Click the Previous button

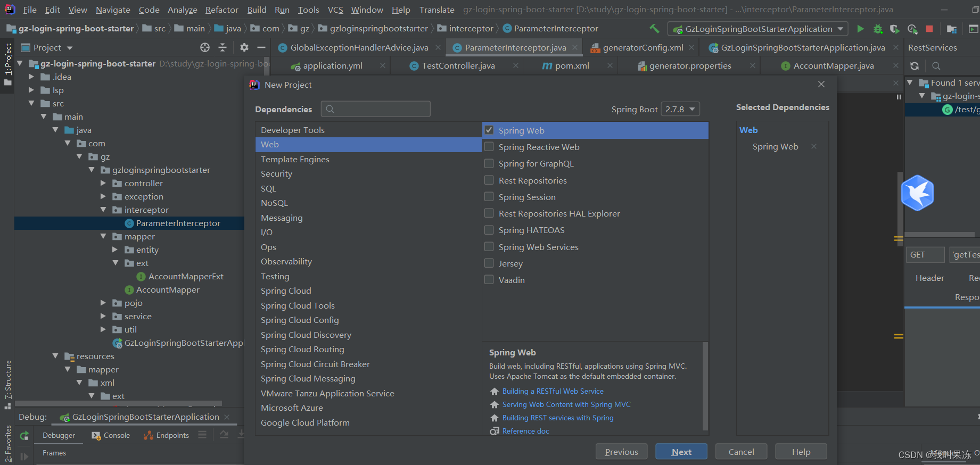[x=621, y=452]
